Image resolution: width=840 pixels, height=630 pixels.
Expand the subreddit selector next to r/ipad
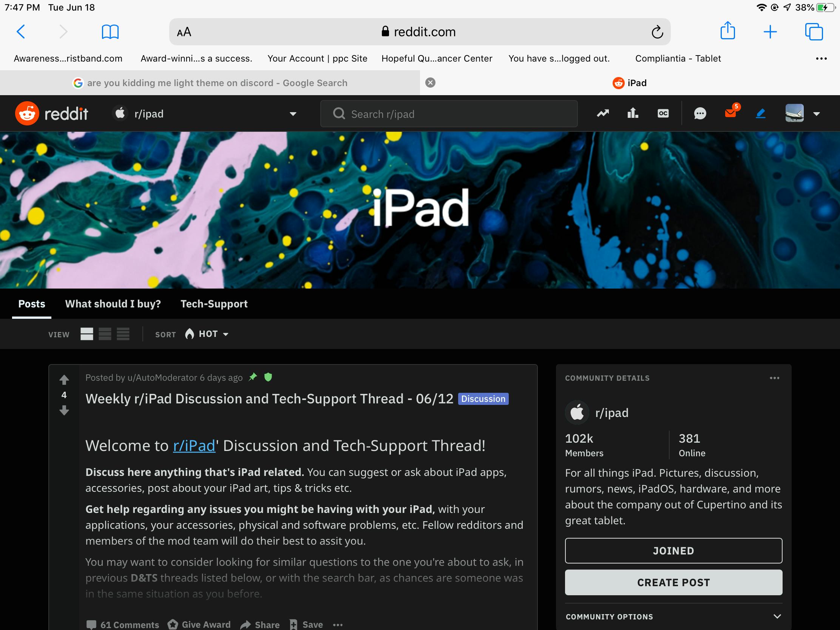292,114
